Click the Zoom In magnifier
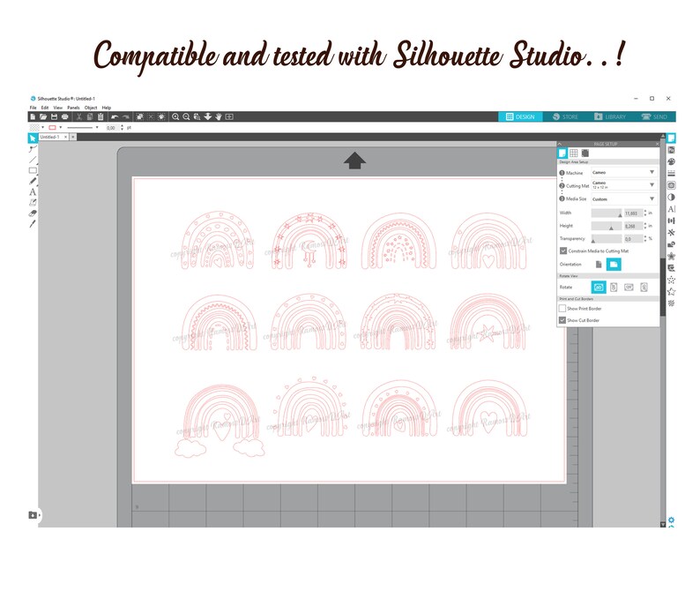The image size is (700, 591). tap(175, 116)
